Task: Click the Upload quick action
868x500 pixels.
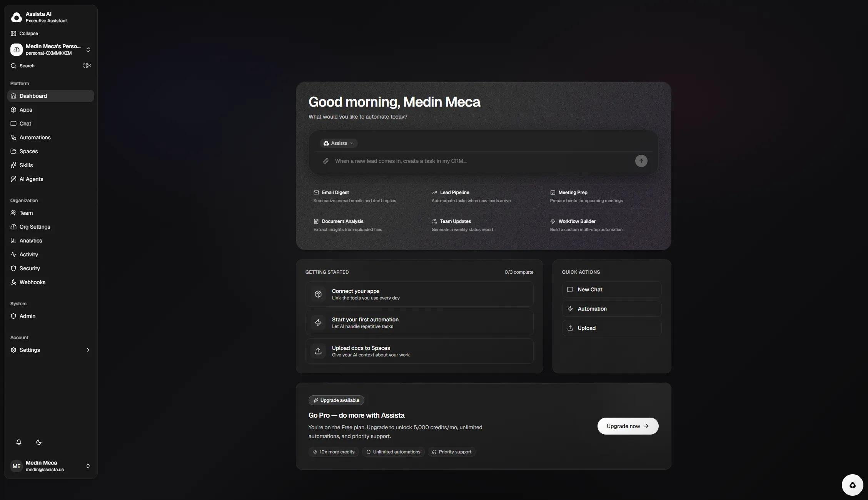Action: pyautogui.click(x=612, y=328)
